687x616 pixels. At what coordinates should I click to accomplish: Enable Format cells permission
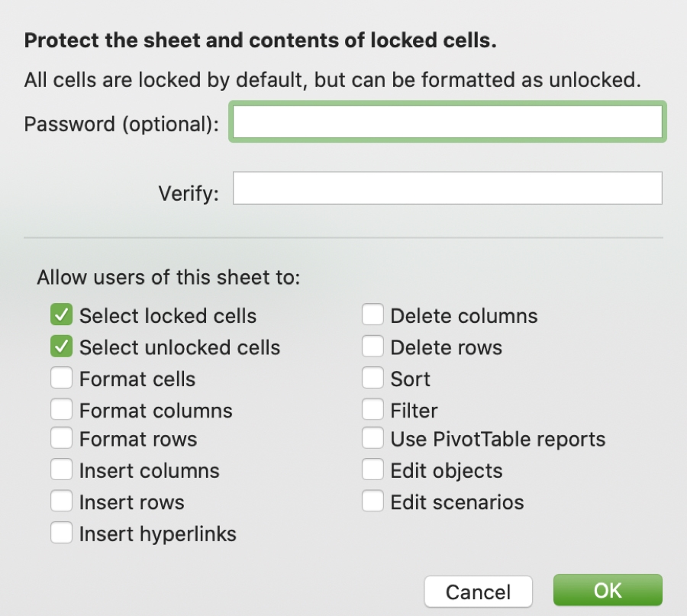[x=61, y=378]
